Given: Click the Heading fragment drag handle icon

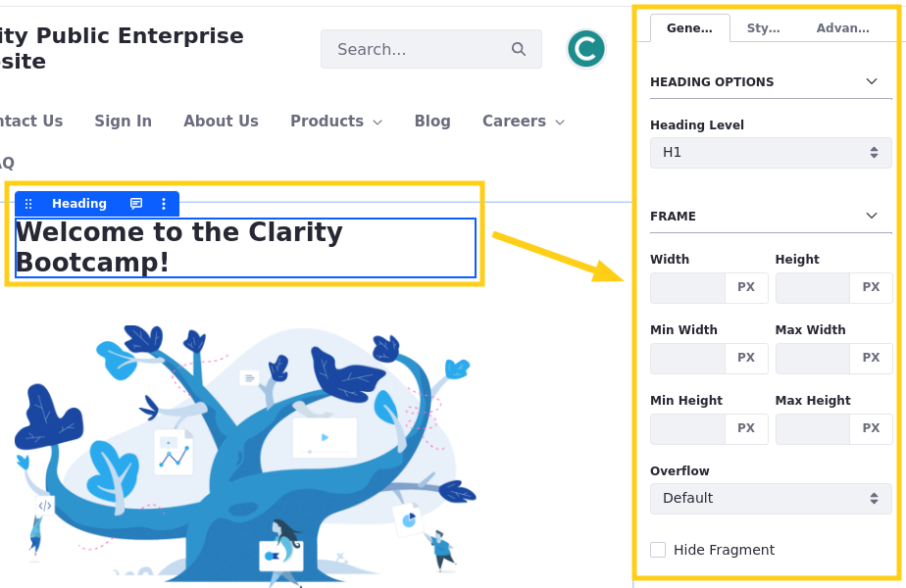Looking at the screenshot, I should 28,203.
